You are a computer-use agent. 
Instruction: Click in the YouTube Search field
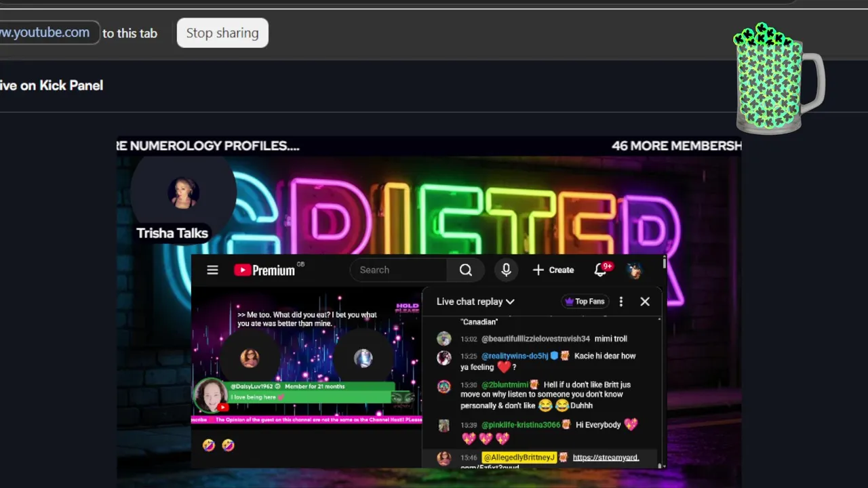(x=399, y=270)
